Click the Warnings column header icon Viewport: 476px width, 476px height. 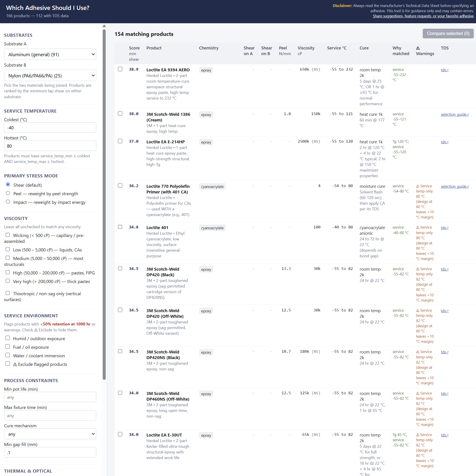[418, 48]
